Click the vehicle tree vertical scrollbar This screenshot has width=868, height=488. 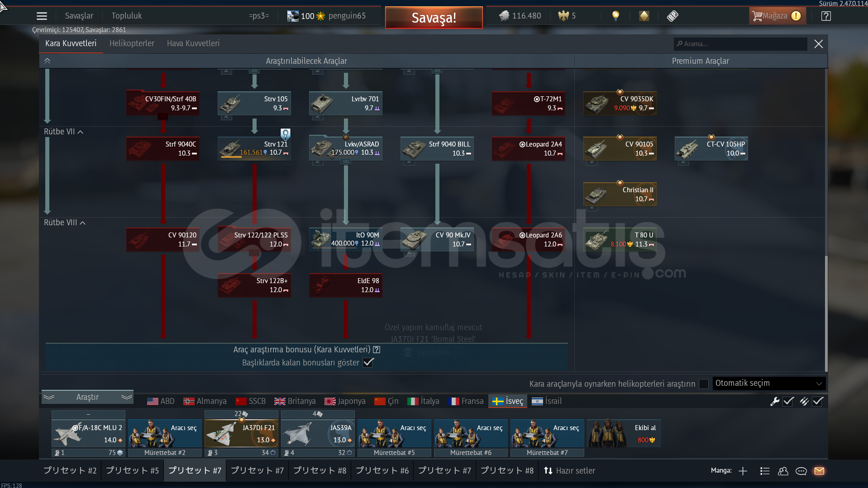tap(826, 312)
